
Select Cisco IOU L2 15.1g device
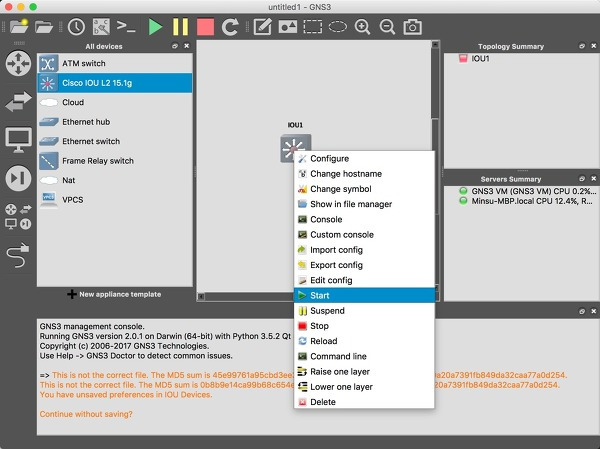click(115, 83)
